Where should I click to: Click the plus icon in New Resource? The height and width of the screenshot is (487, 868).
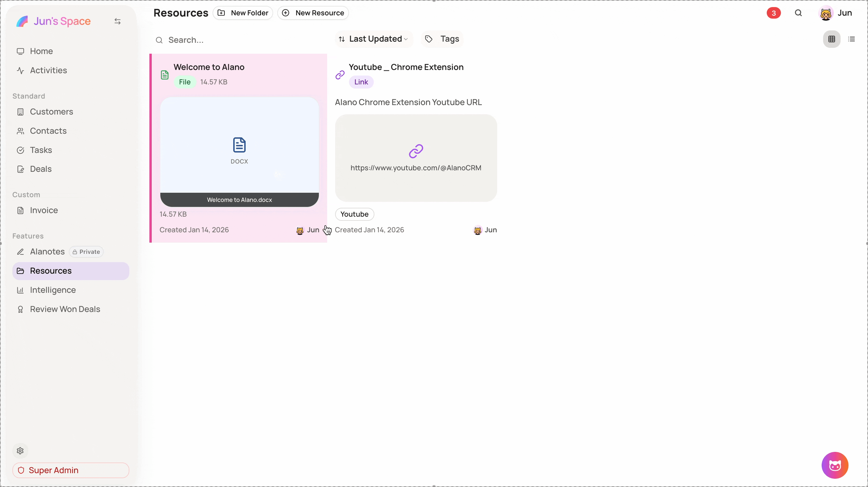(285, 13)
